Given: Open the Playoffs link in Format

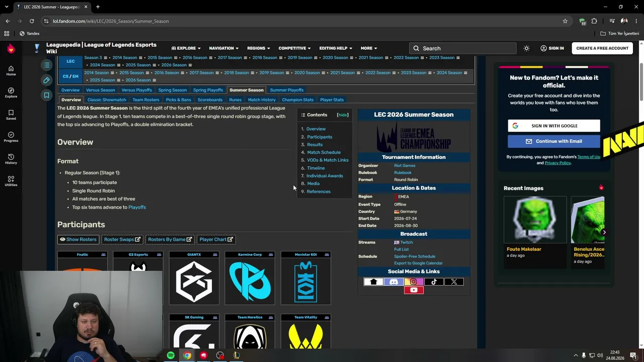Looking at the screenshot, I should pos(137,207).
